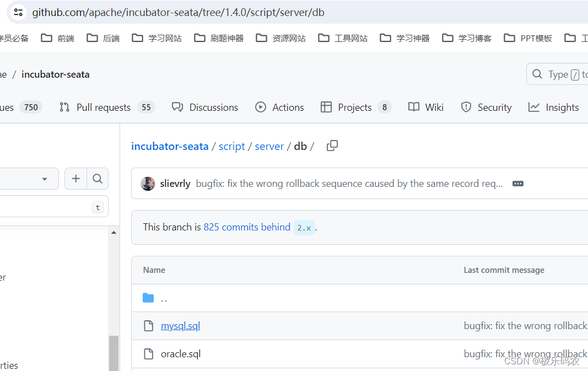Click the mysql.sql file icon
The width and height of the screenshot is (588, 371).
[x=148, y=326]
